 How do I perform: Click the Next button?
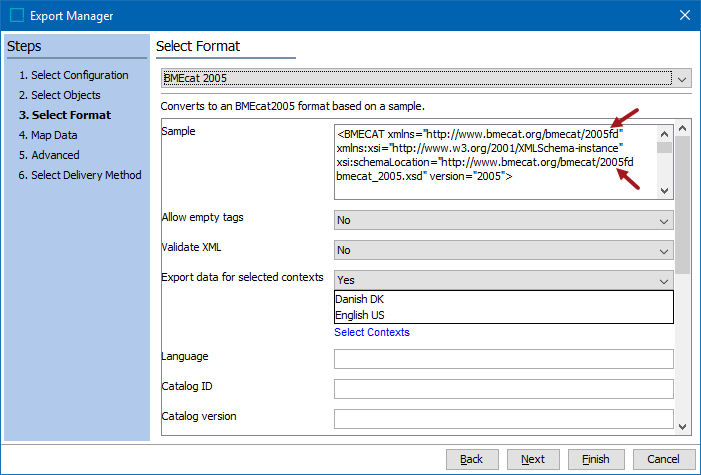click(533, 459)
